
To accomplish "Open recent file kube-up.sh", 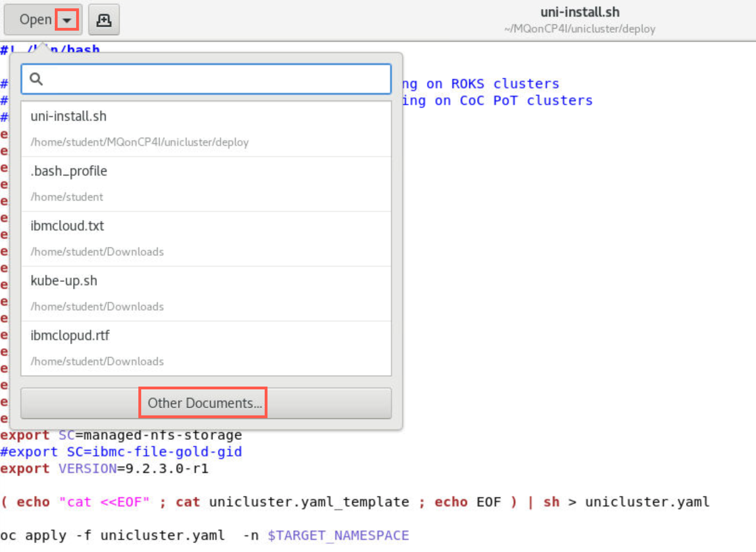I will (206, 294).
